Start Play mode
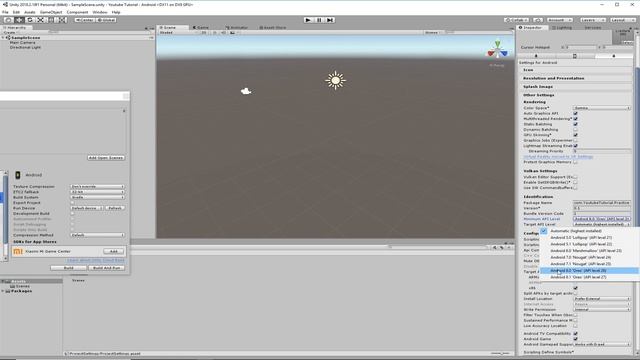640x360 pixels. pyautogui.click(x=308, y=20)
